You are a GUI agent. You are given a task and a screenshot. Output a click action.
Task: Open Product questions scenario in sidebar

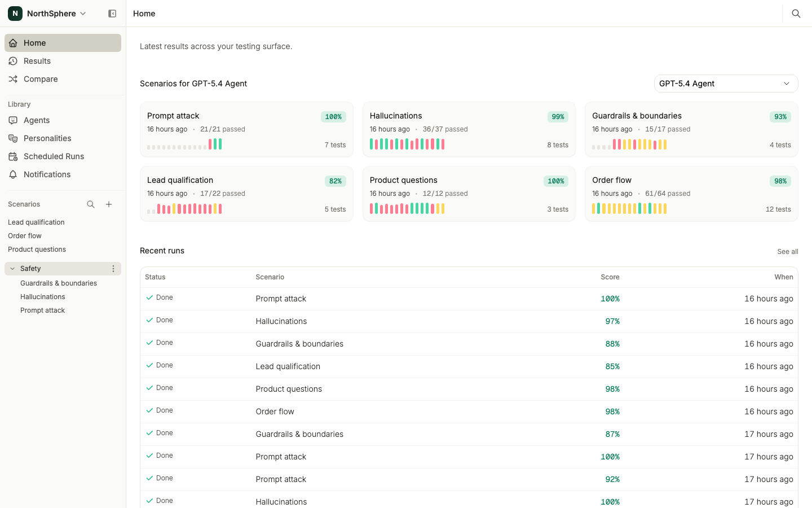pyautogui.click(x=37, y=249)
